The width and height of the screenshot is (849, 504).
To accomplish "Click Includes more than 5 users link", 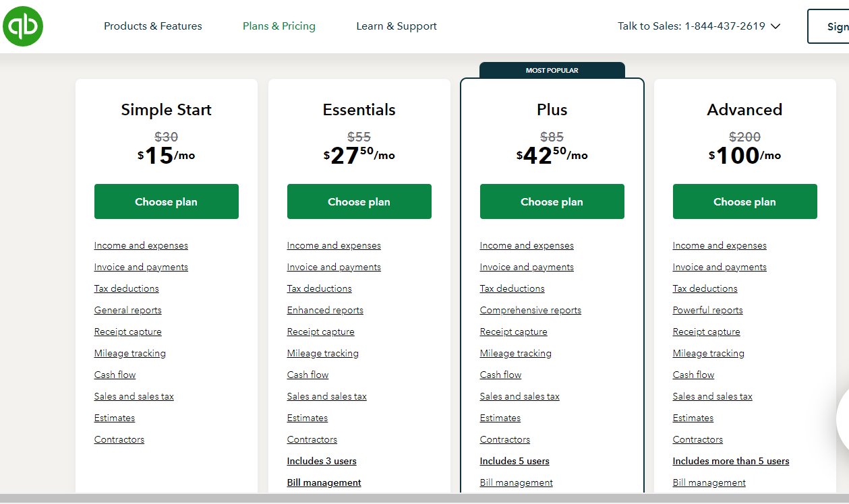I will (x=731, y=461).
